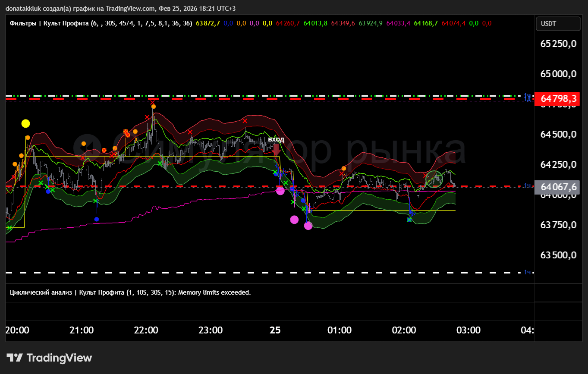Click the 22:00 label on time axis
The width and height of the screenshot is (588, 374).
pyautogui.click(x=146, y=330)
